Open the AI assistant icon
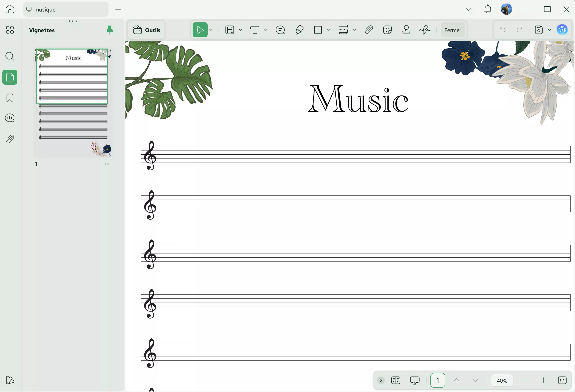This screenshot has height=392, width=575. [x=562, y=30]
